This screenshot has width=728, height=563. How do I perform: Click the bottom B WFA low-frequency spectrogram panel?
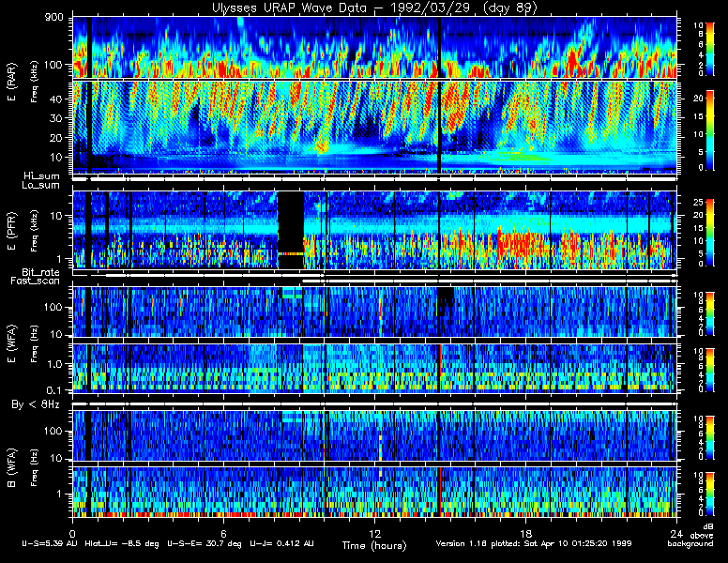coord(374,493)
